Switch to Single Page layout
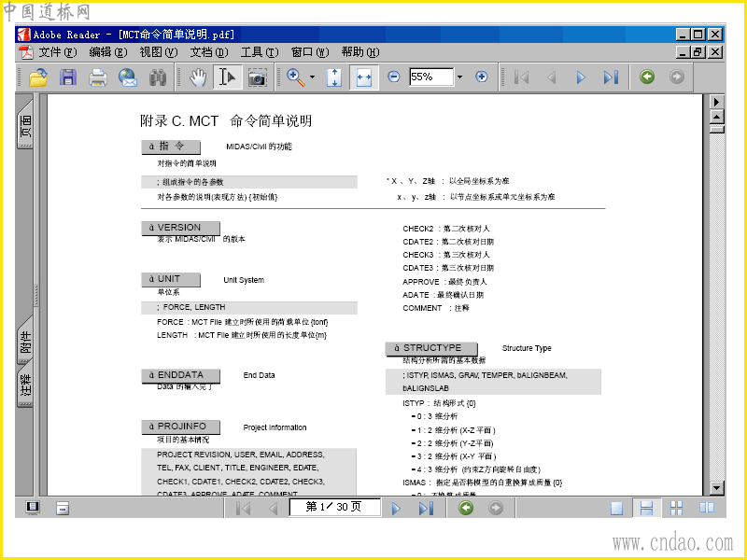Viewport: 747px width, 560px height. tap(616, 508)
